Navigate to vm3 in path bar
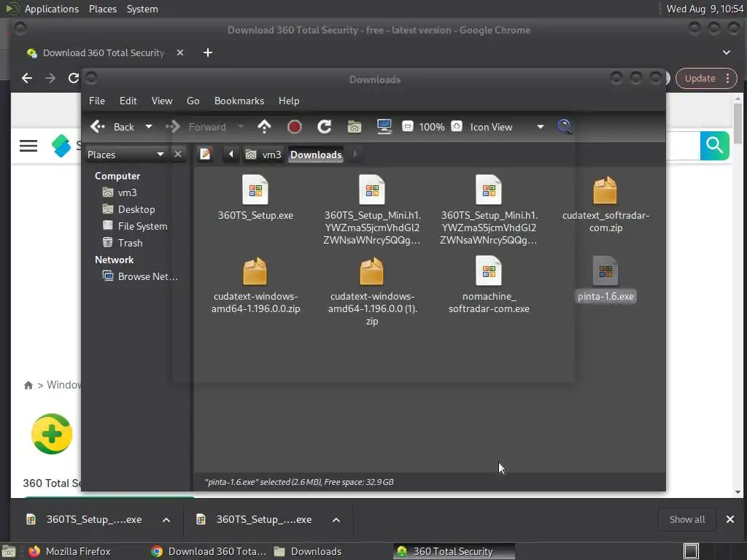The height and width of the screenshot is (560, 747). 263,155
